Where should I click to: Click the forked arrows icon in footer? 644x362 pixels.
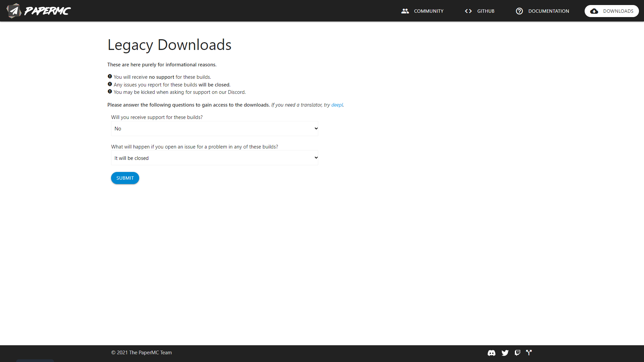click(529, 353)
